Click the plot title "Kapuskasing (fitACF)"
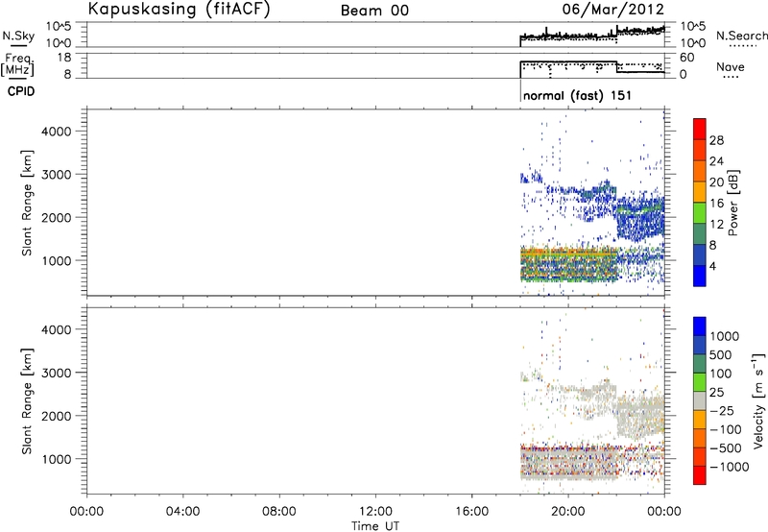Viewport: 768px width, 532px height. (179, 9)
